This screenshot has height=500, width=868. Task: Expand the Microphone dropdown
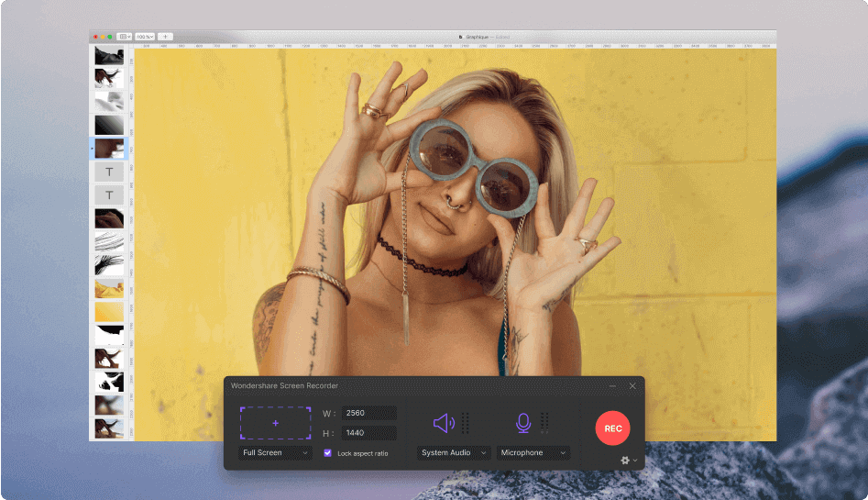coord(533,453)
